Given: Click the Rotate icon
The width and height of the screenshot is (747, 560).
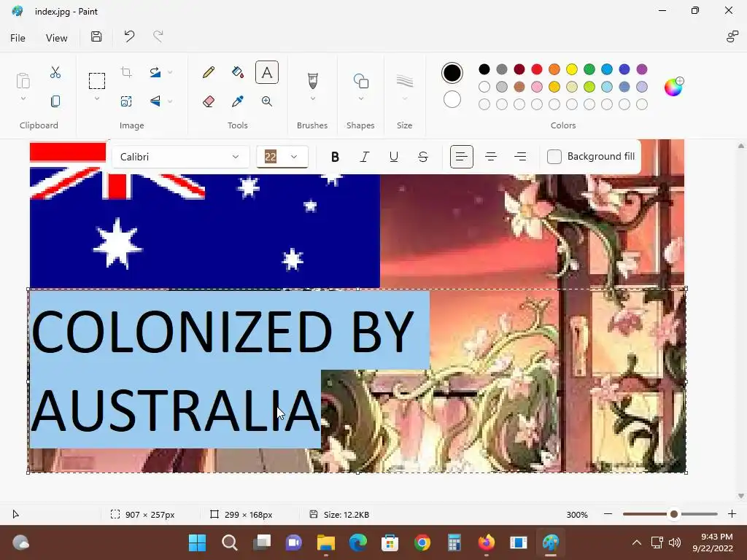Looking at the screenshot, I should coord(155,72).
